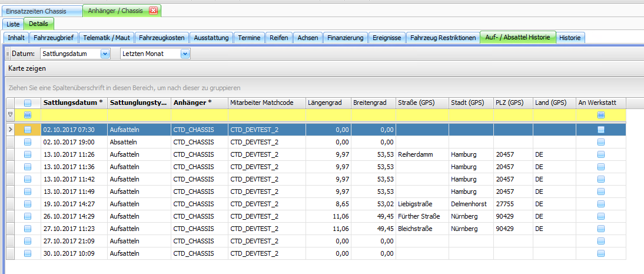Screen dimensions: 644x274
Task: Click the Karte zeigen button
Action: tap(27, 69)
